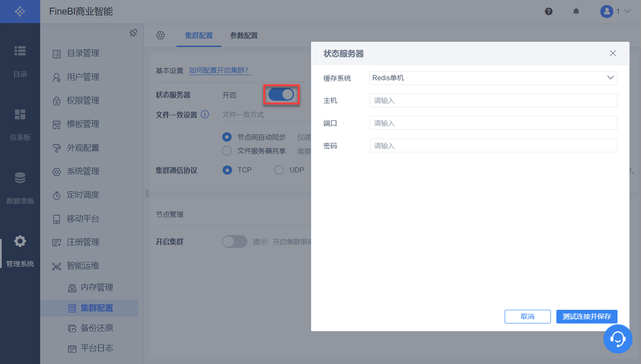Click the 节点管理 section heading
Screen dimensions: 641x364
[170, 215]
